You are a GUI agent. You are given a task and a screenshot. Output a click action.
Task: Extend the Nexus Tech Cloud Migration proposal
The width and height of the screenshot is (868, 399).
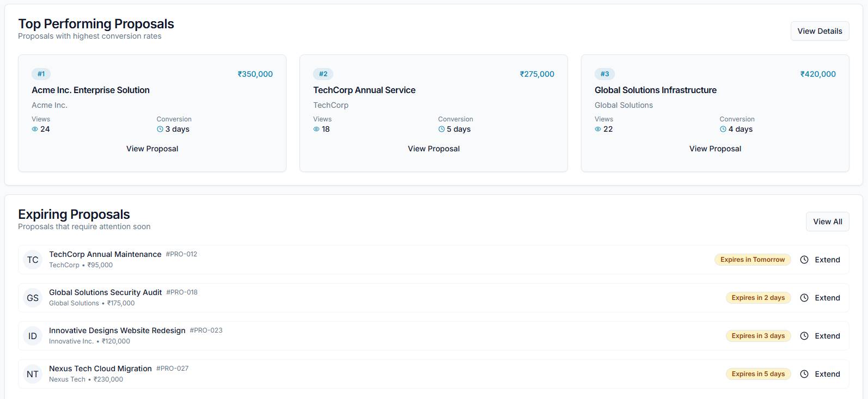[827, 374]
